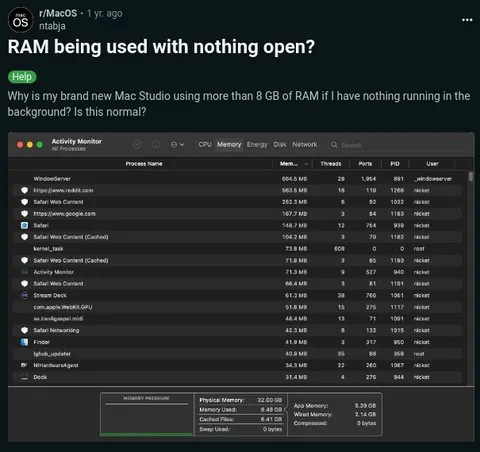Select the Finder process name
Screen dimensions: 480x452
coord(42,342)
